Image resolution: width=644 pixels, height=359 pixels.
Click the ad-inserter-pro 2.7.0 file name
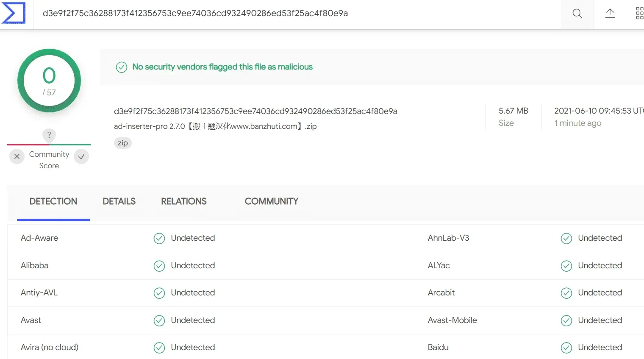coord(215,126)
